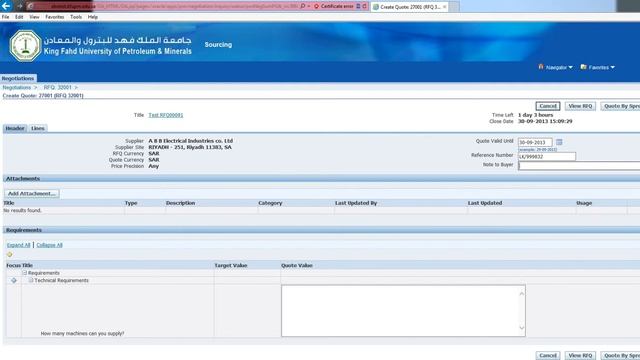The image size is (640, 360).
Task: Click down arrow of quote value scrollbar
Action: click(x=521, y=327)
